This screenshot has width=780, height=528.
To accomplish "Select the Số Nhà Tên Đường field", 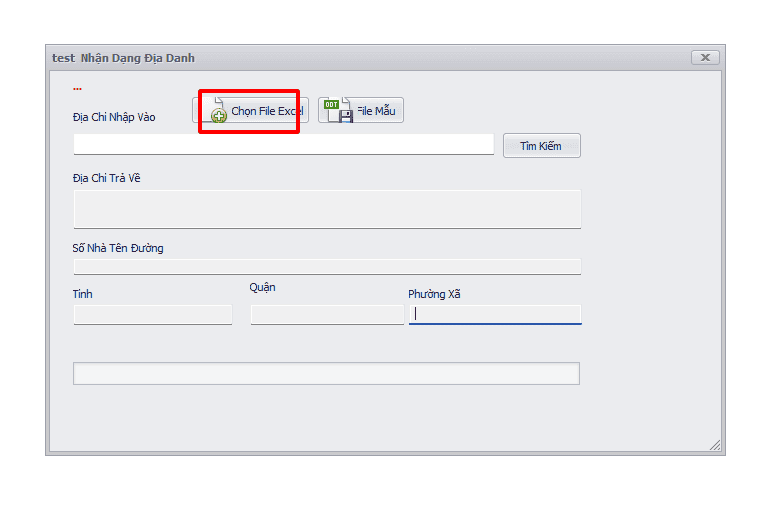I will coord(326,266).
